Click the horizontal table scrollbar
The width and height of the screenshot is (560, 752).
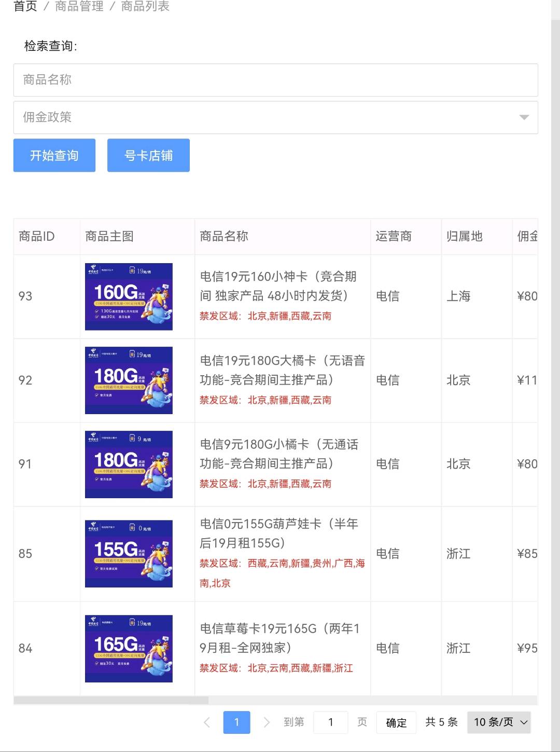point(111,700)
